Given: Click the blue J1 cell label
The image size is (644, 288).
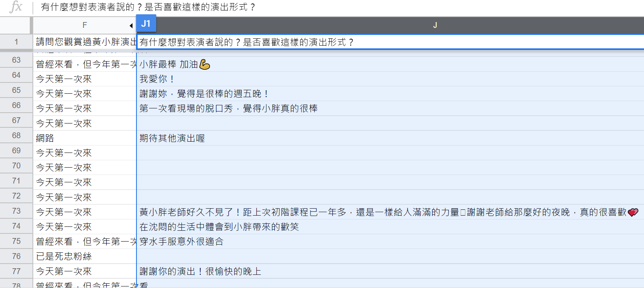Looking at the screenshot, I should [x=146, y=24].
